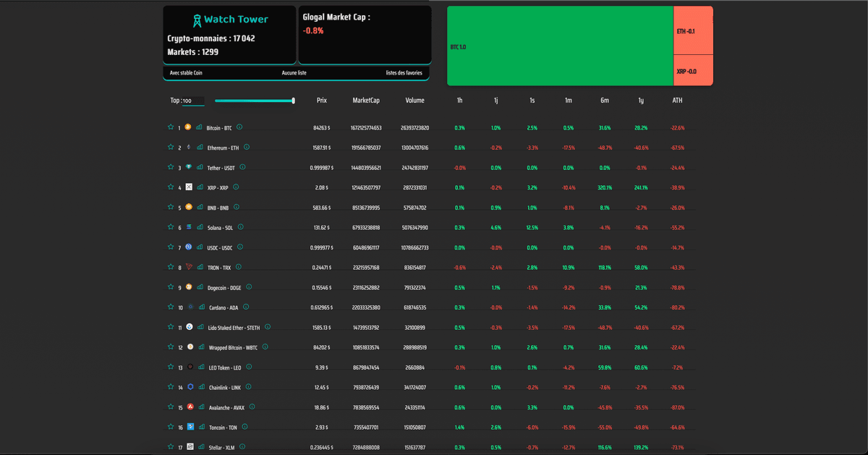Click the red XRP treemap block
The height and width of the screenshot is (455, 868).
click(x=693, y=70)
